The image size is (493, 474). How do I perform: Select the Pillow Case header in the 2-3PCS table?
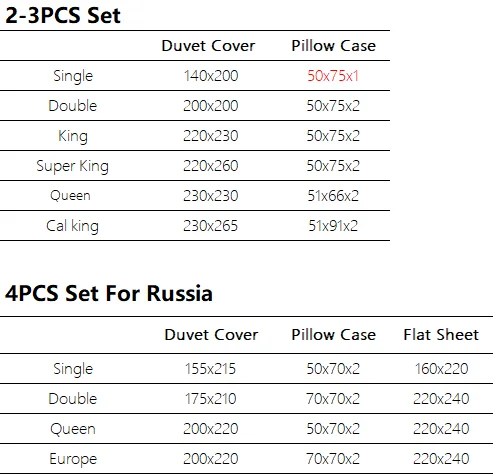(x=334, y=46)
